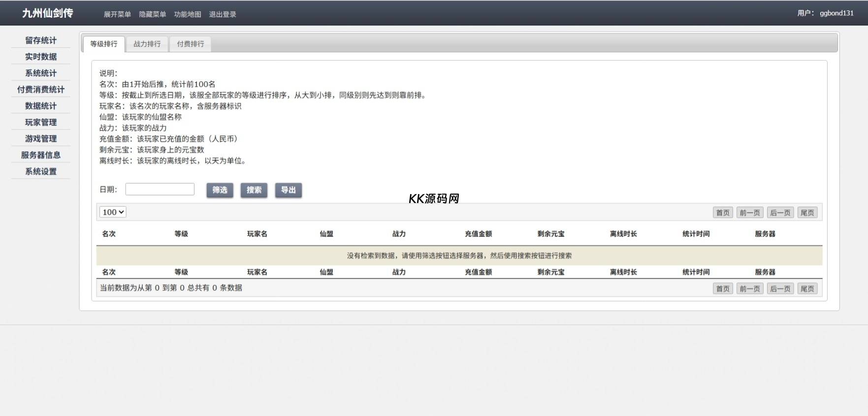Expand the 100 rows-per-page dropdown
The width and height of the screenshot is (868, 416).
tap(113, 212)
